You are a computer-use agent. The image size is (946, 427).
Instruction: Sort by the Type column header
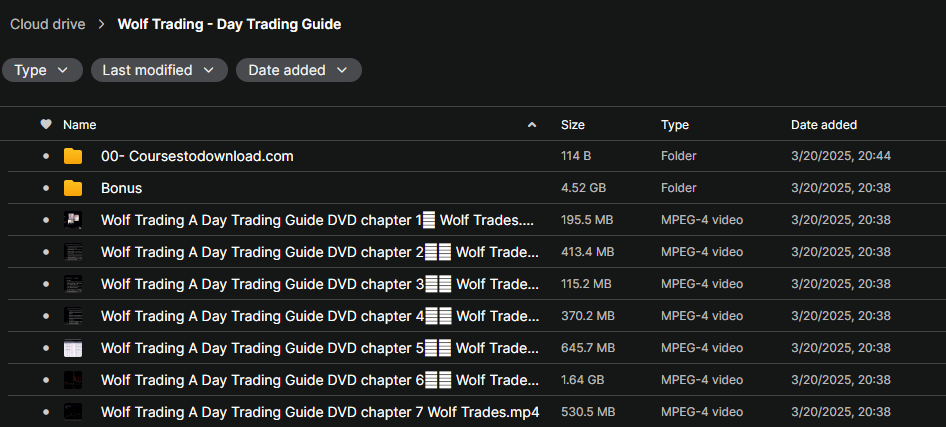(x=675, y=125)
